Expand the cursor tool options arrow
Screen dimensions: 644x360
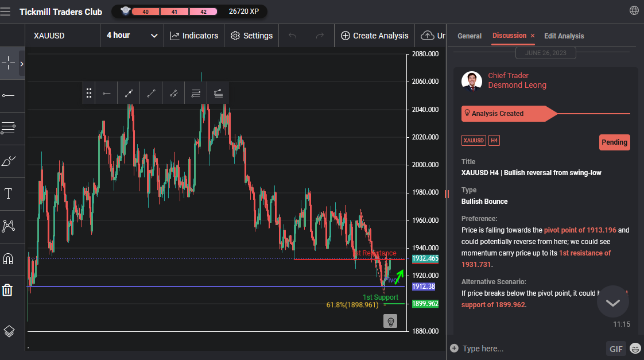click(22, 64)
